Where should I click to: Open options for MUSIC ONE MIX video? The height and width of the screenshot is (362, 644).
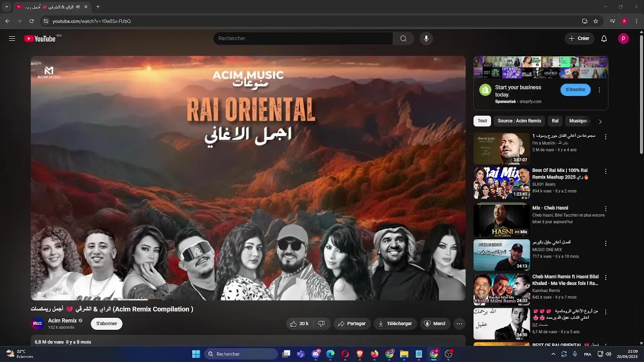pyautogui.click(x=606, y=243)
